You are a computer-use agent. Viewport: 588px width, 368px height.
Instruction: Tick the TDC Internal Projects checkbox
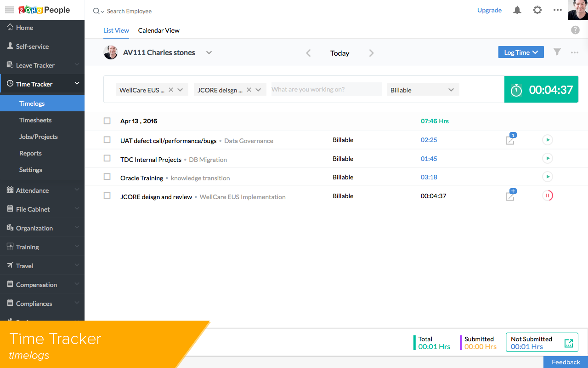pyautogui.click(x=107, y=158)
